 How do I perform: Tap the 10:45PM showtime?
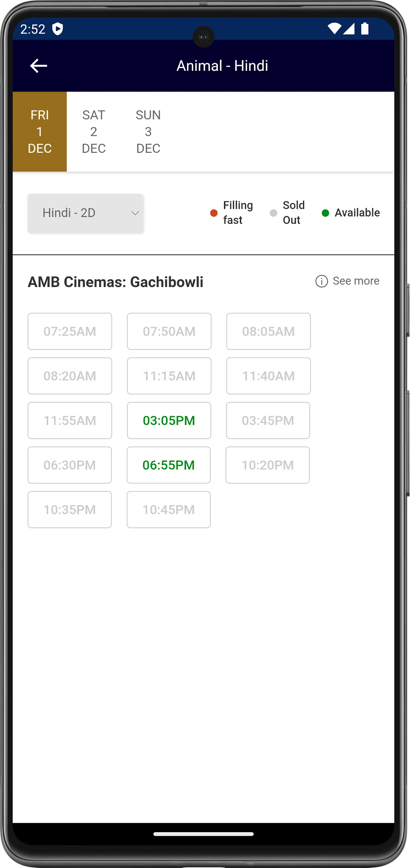click(x=169, y=509)
